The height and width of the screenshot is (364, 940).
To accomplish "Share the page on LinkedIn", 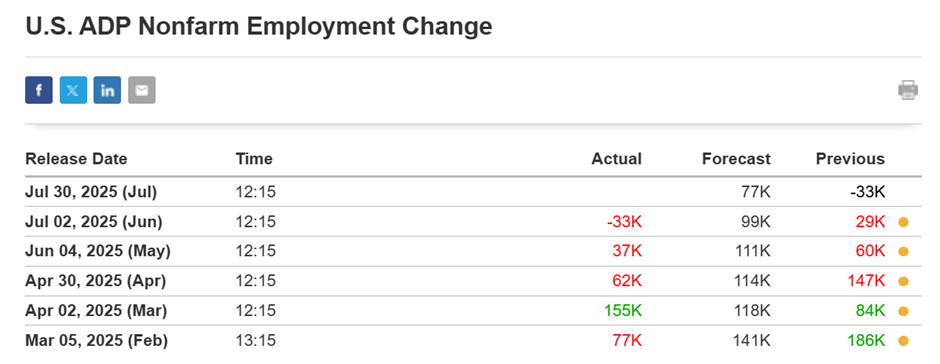I will (107, 90).
